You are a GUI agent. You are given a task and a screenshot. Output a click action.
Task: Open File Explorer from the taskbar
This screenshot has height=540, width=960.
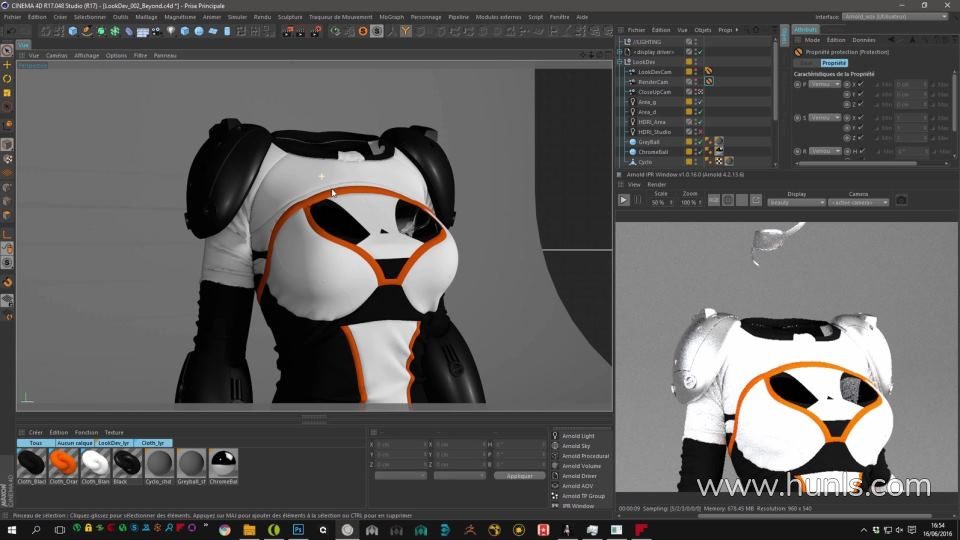pos(249,530)
